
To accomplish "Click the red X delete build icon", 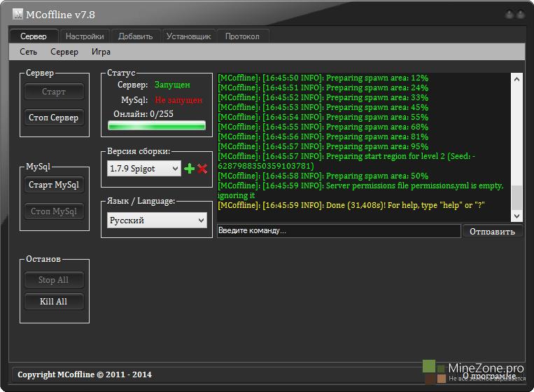I will pos(202,169).
